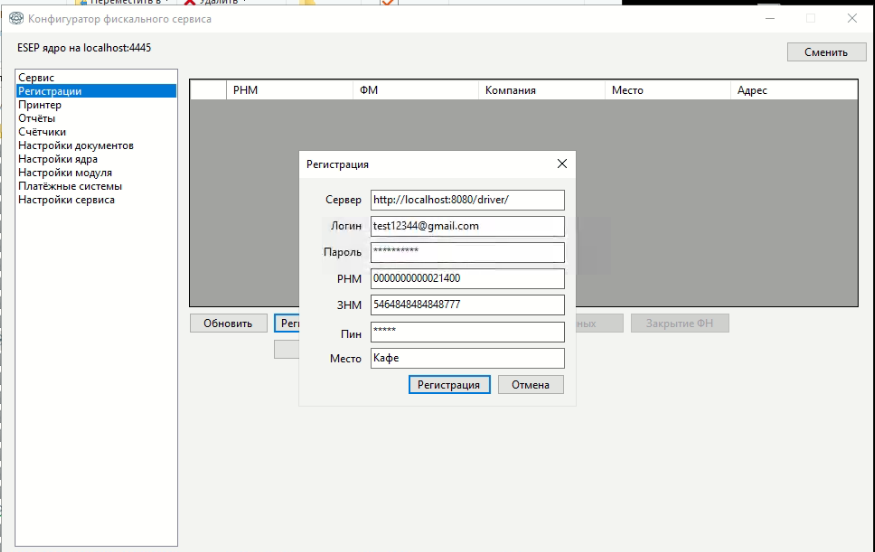Open the Счётчики section

96,132
